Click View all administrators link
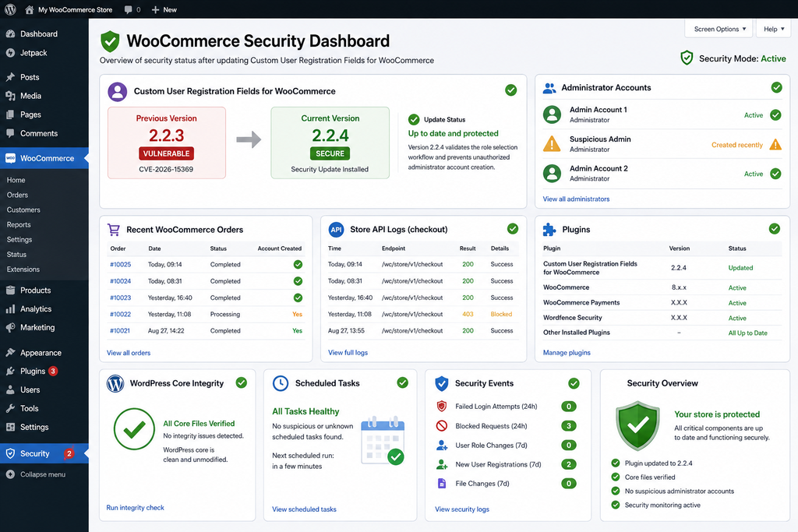This screenshot has width=798, height=532. click(x=576, y=199)
